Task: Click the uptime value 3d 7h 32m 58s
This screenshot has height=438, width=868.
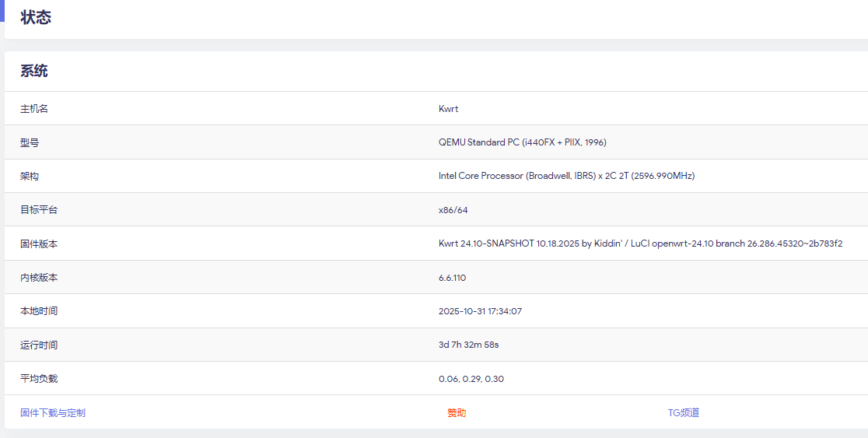Action: click(x=468, y=345)
